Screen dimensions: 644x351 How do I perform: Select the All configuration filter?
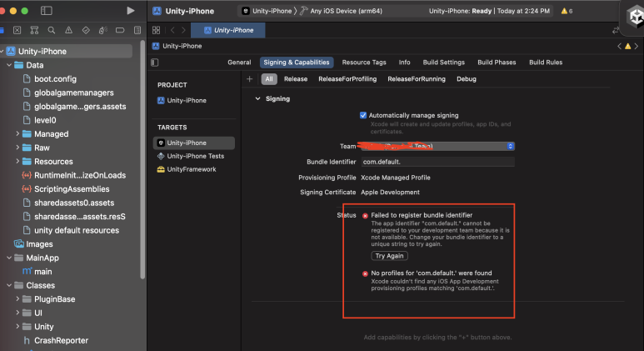tap(269, 79)
